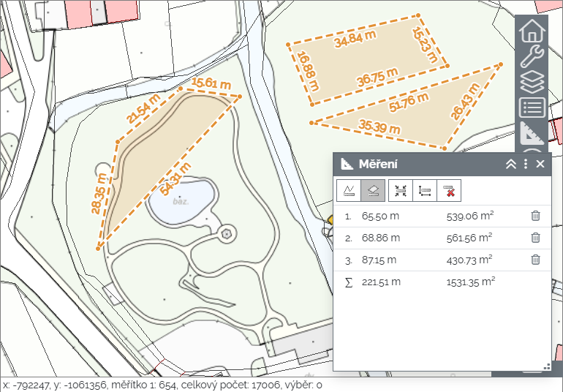Image resolution: width=563 pixels, height=392 pixels.
Task: Toggle the polygon area measurement tool
Action: [x=372, y=191]
